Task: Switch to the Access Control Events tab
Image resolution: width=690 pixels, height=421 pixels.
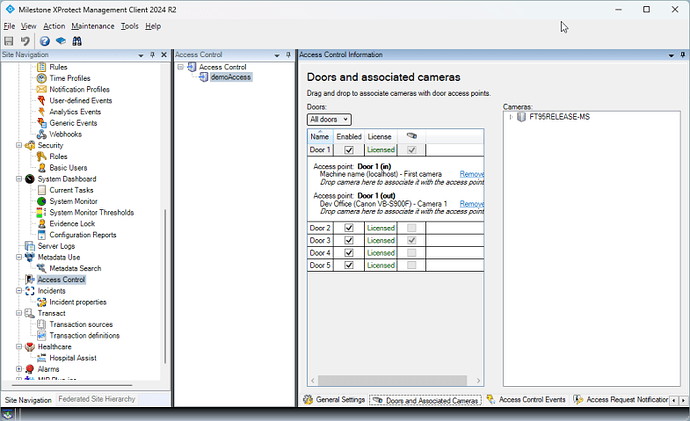Action: click(x=526, y=399)
